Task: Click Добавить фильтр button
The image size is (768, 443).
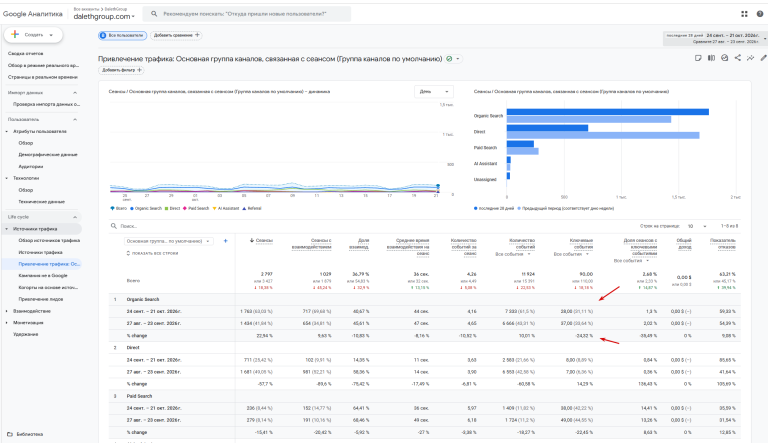Action: tap(121, 70)
